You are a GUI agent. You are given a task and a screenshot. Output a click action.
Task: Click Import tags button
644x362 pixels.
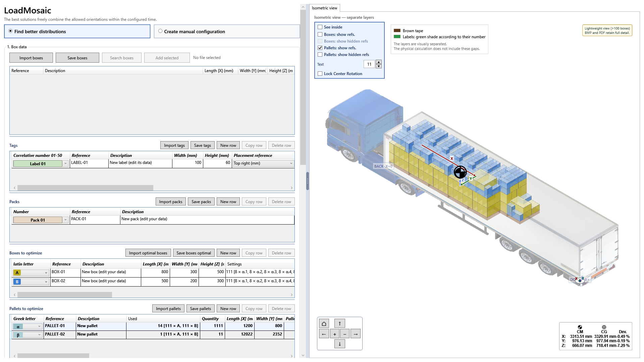click(174, 145)
